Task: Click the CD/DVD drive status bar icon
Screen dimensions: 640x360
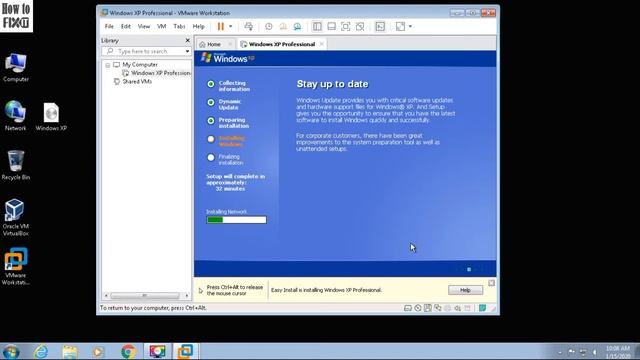Action: 418,308
